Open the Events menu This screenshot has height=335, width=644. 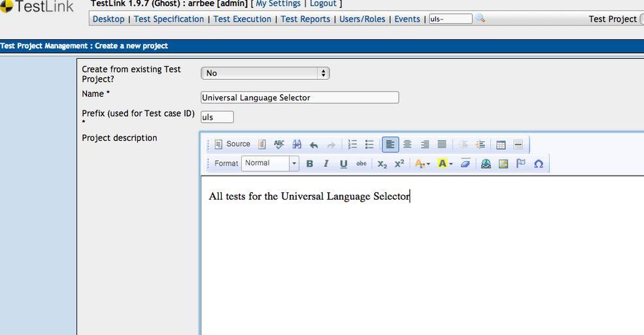(x=407, y=19)
